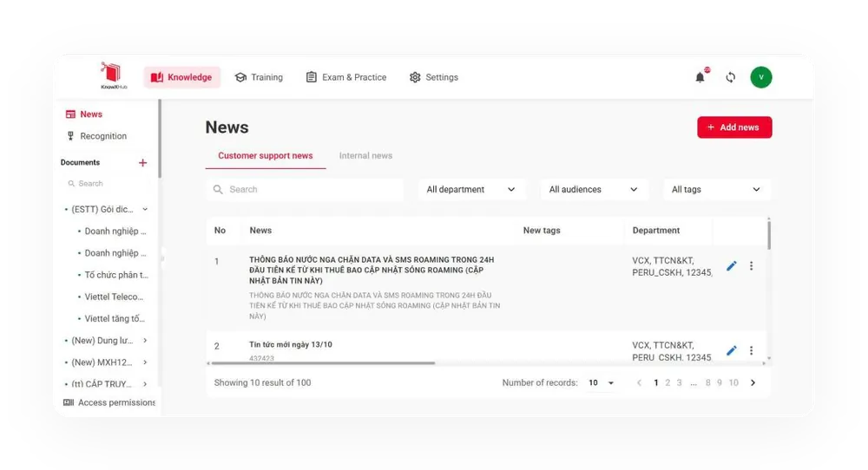Select News in the sidebar
The height and width of the screenshot is (470, 868).
84,114
